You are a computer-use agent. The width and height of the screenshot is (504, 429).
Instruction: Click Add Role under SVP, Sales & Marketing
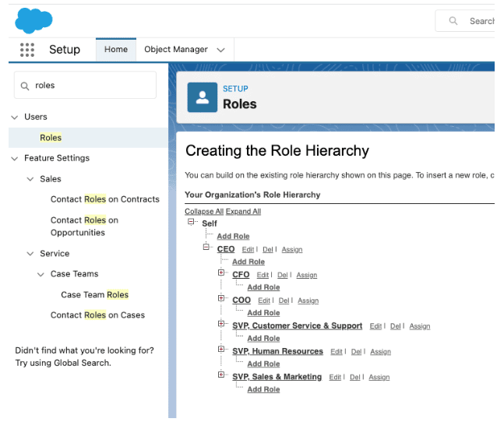point(263,389)
